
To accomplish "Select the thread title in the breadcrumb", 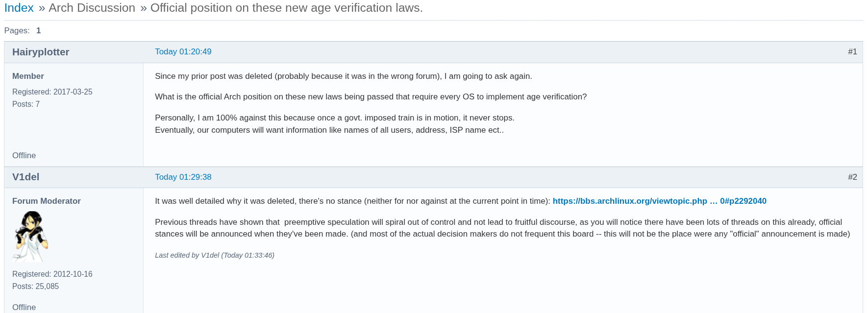I will pyautogui.click(x=286, y=7).
